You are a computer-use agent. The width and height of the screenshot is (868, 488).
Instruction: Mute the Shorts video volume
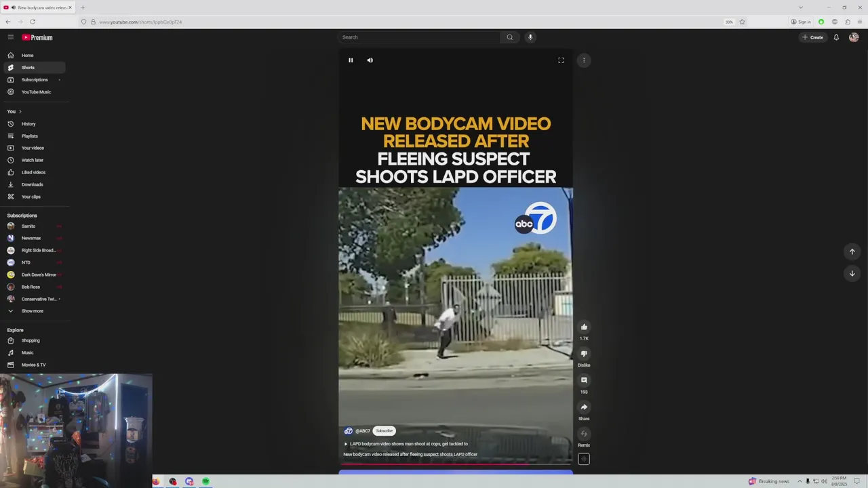tap(370, 60)
